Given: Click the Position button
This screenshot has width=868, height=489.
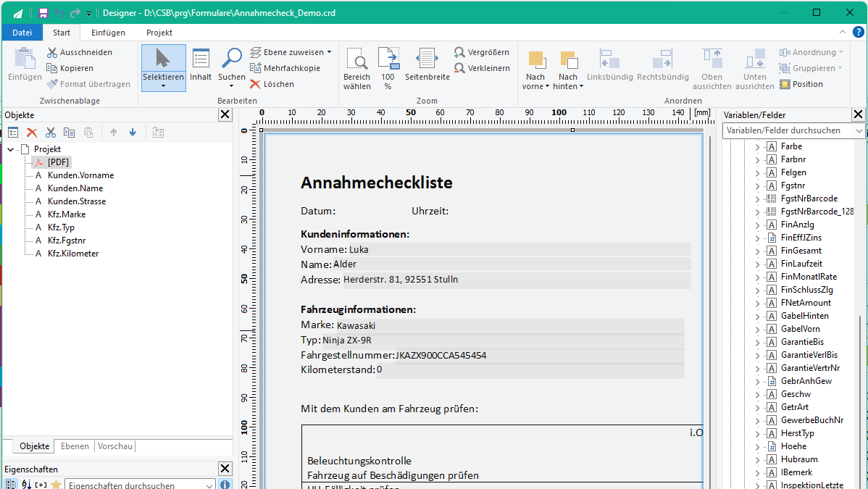Looking at the screenshot, I should pos(801,84).
